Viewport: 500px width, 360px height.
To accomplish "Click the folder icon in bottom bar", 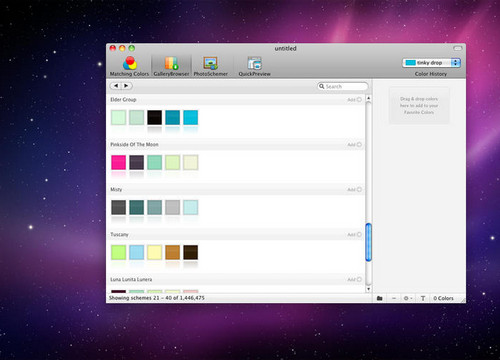I will point(380,298).
